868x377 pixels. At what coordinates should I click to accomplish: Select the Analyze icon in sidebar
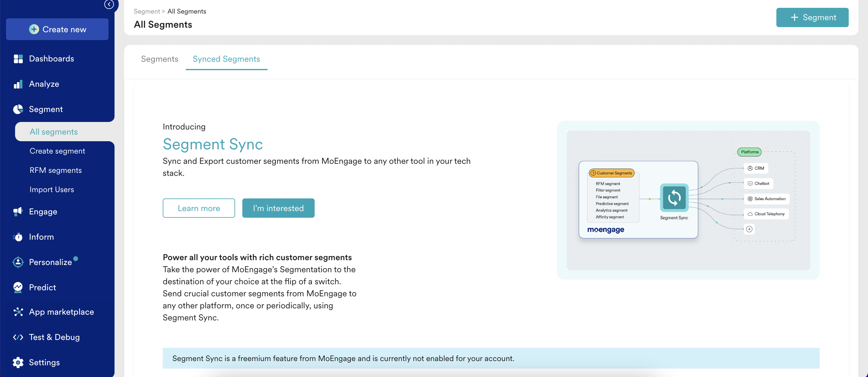click(18, 84)
